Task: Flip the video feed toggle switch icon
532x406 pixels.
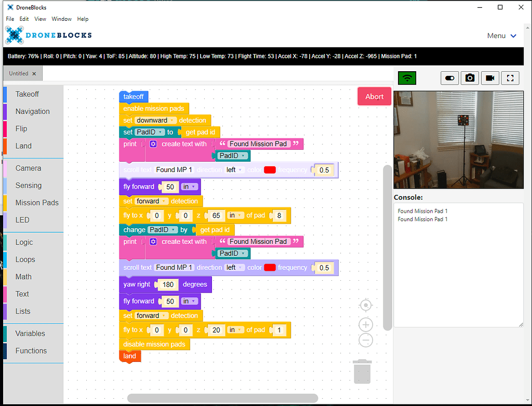Action: (450, 77)
